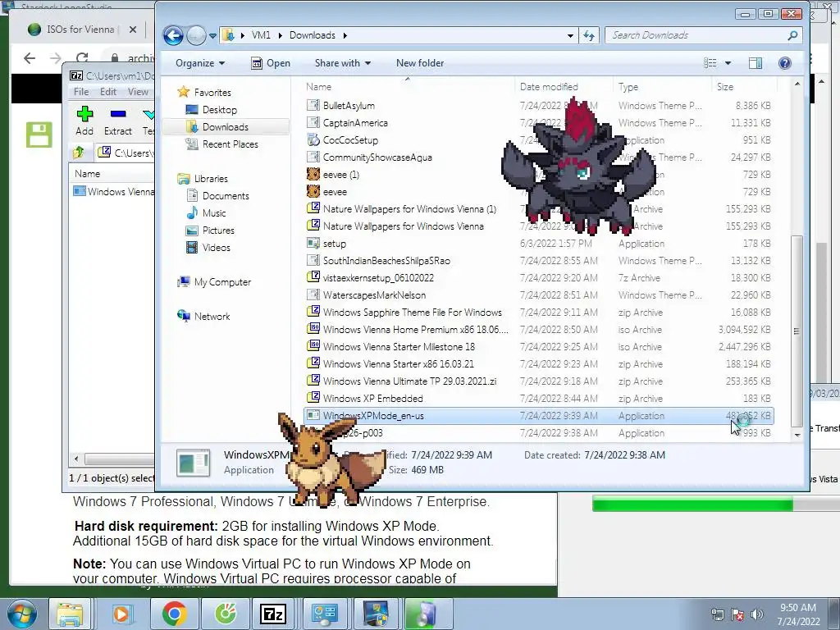Open the Pictures library
The image size is (840, 630).
pos(210,231)
